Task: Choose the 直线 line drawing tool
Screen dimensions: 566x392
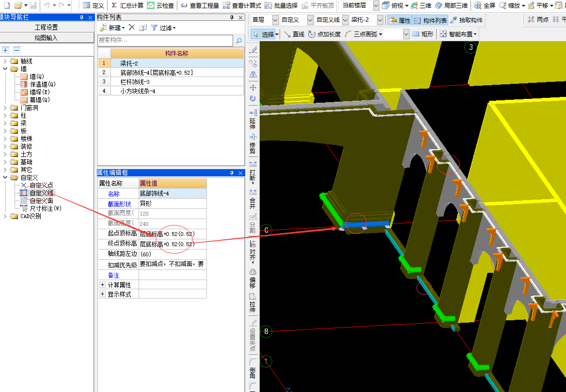Action: tap(294, 34)
